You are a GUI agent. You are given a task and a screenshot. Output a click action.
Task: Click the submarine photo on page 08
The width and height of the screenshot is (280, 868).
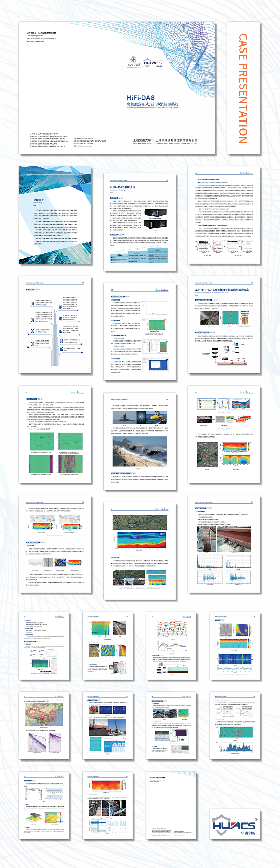pos(124,418)
